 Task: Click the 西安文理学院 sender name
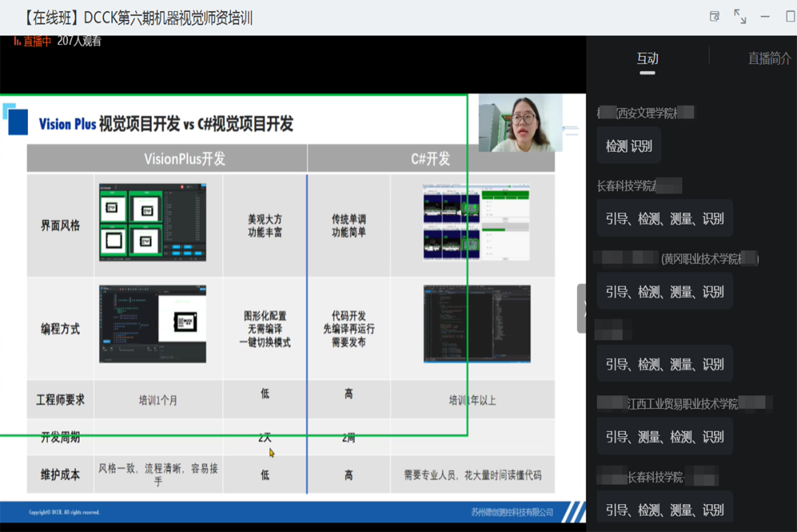coord(646,113)
